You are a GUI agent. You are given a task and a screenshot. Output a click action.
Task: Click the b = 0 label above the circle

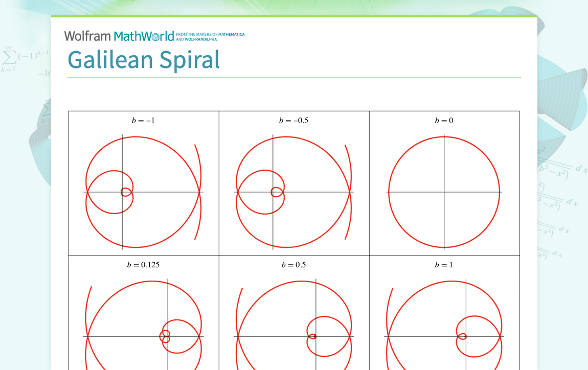click(x=443, y=120)
